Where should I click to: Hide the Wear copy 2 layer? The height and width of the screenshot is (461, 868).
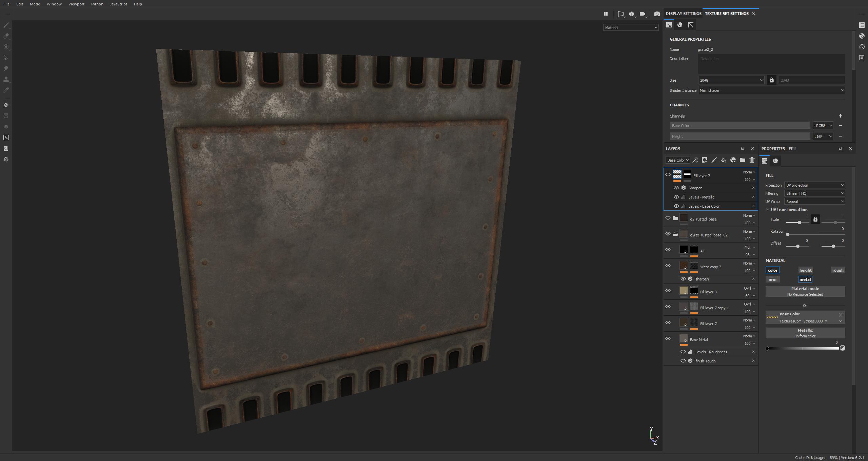(668, 266)
